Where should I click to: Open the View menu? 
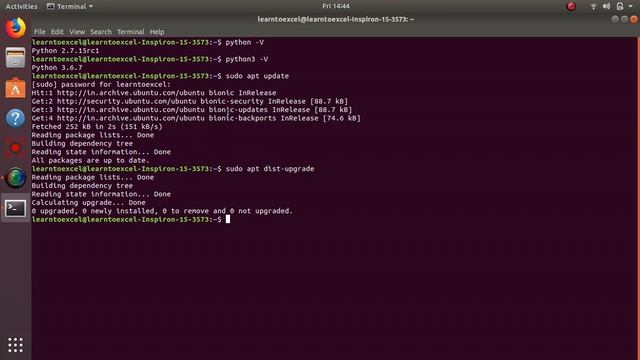pos(77,32)
